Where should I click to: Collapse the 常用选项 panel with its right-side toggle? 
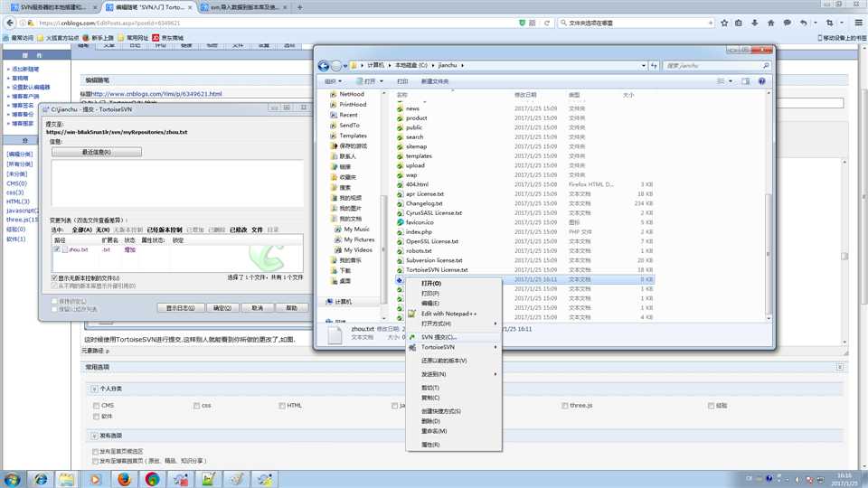click(840, 367)
